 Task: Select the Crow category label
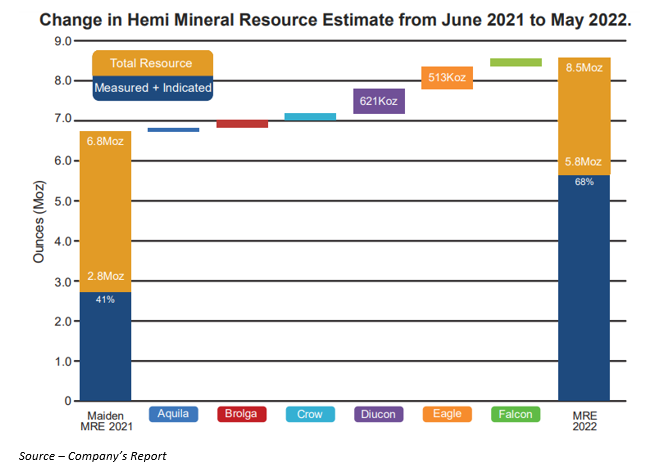click(310, 414)
